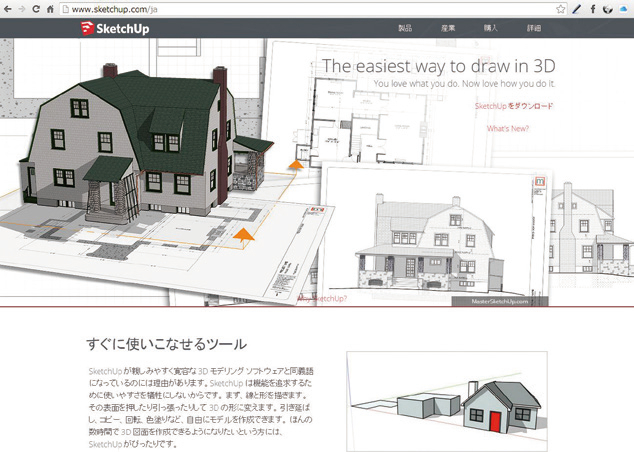Click the SketchUp をダウンロード link
This screenshot has height=452, width=634.
514,106
